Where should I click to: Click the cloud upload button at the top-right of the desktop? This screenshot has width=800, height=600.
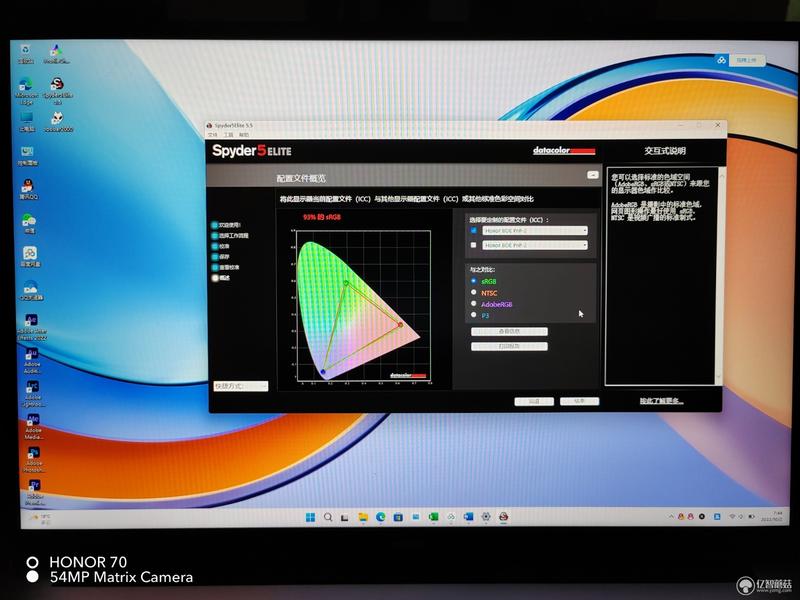coord(740,60)
